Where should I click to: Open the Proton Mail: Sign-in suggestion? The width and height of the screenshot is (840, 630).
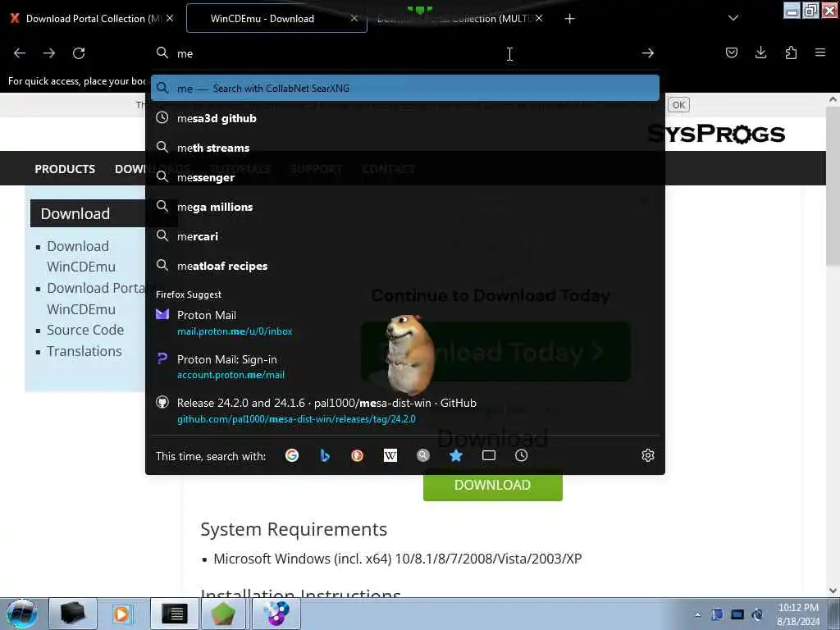click(x=405, y=367)
